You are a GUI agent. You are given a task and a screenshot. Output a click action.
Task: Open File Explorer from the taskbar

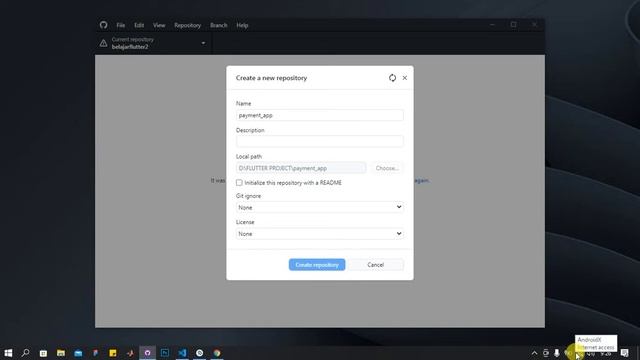coord(61,353)
